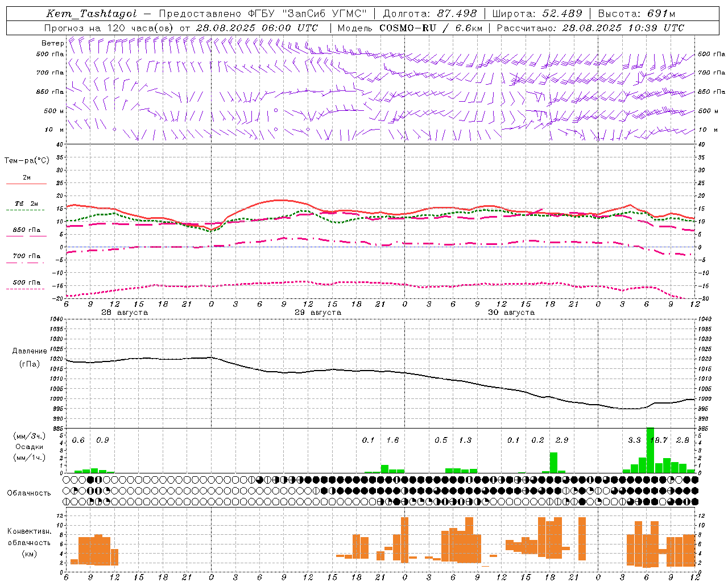Viewport: 728px width, 582px height.
Task: Click the 0.9 precipitation value
Action: 102,440
